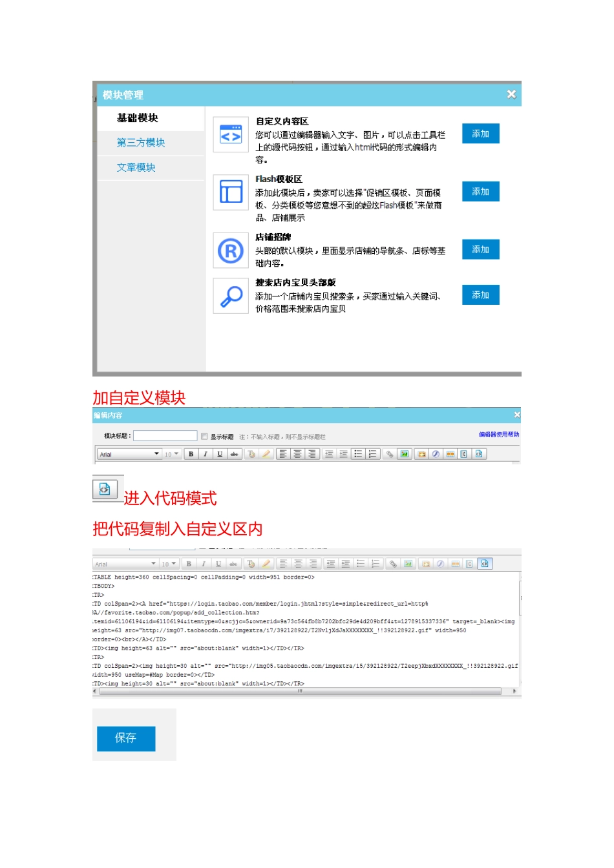
Task: Insert hyperlink via chain icon in 编辑内容 toolbar
Action: point(389,454)
